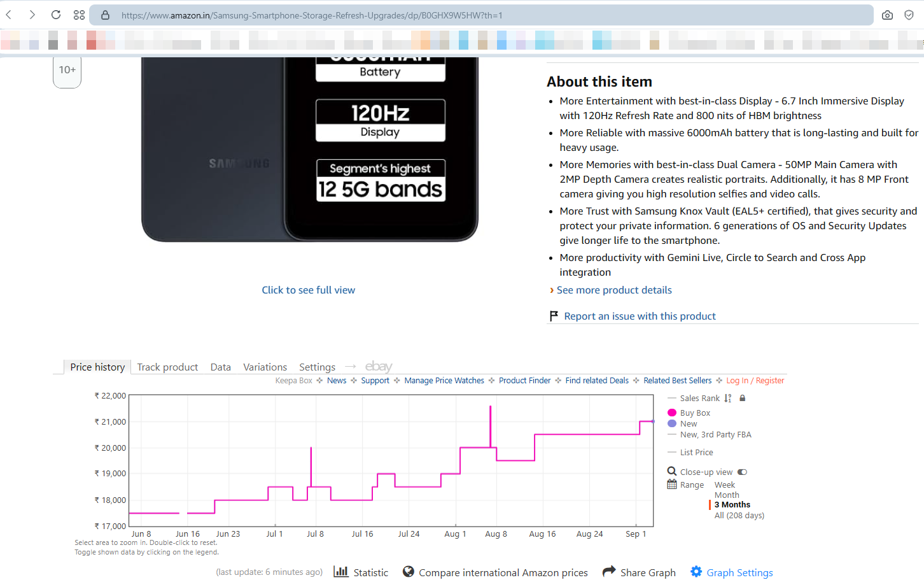The image size is (924, 587).
Task: Open the Keepa Support link
Action: tap(375, 380)
